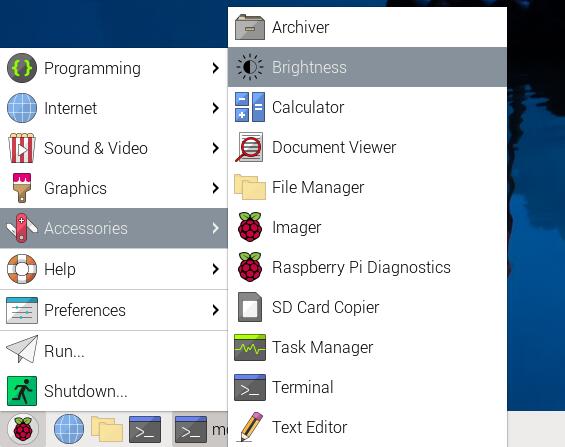Click the Imager raspberry icon

[250, 227]
